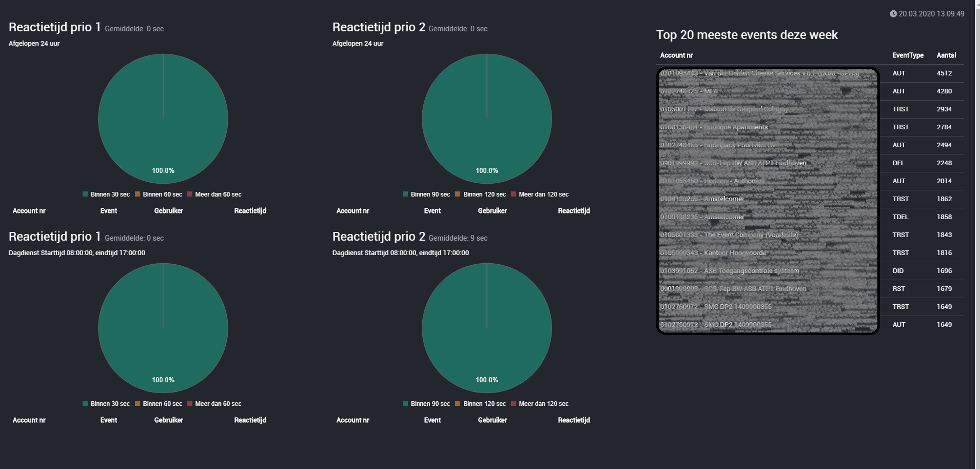Click Reactietijd header under Dagdienst prio 2 chart
The height and width of the screenshot is (469, 980).
pyautogui.click(x=574, y=420)
